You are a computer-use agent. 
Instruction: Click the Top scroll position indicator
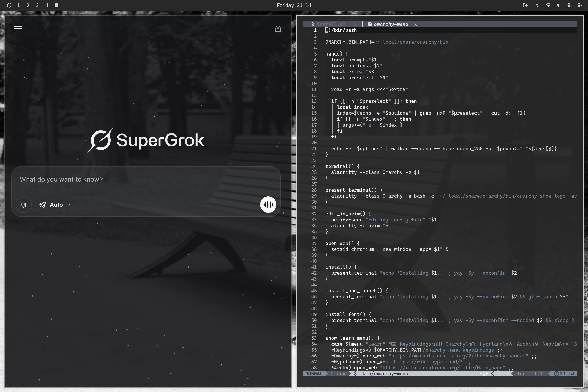[521, 373]
